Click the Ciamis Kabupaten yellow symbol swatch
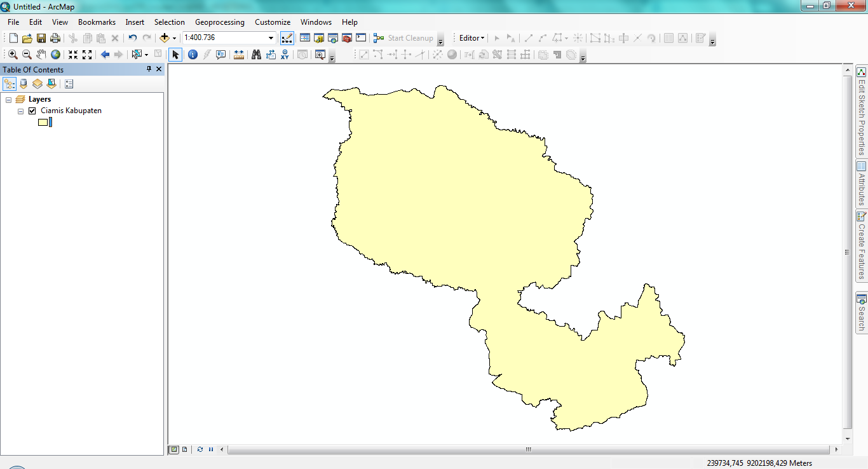Screen dimensions: 868x469 pyautogui.click(x=43, y=123)
